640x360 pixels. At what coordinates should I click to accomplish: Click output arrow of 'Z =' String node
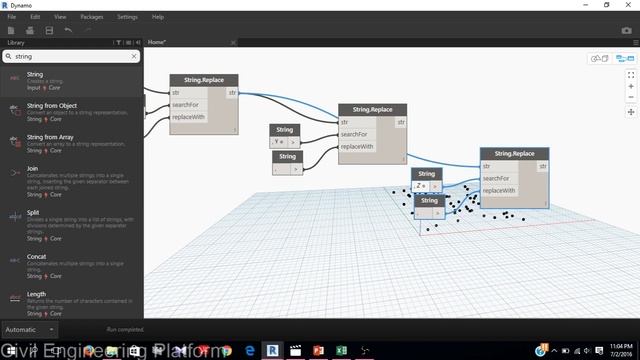click(x=435, y=186)
